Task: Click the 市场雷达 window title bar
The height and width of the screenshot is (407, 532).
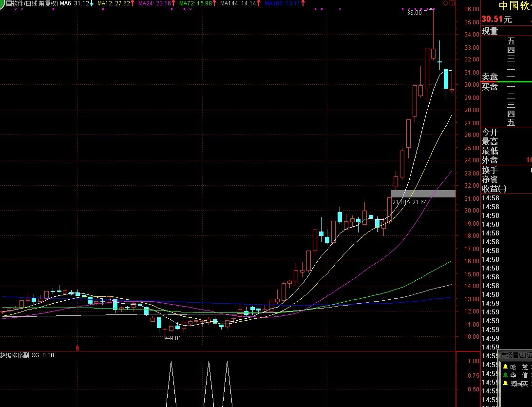Action: [516, 355]
